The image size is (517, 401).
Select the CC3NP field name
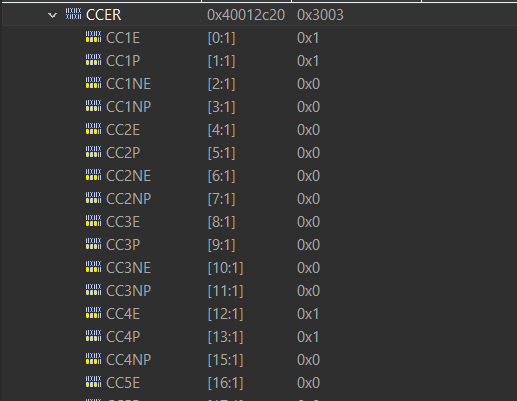point(128,291)
